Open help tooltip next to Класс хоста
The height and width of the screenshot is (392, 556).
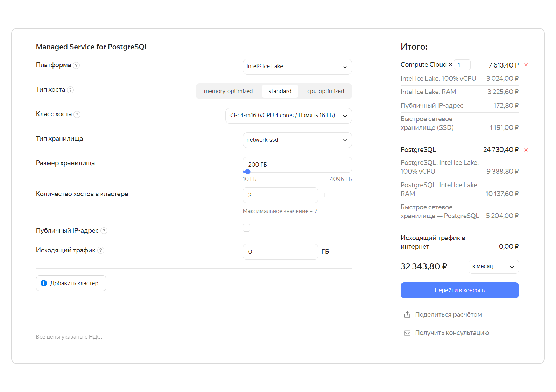pos(77,114)
